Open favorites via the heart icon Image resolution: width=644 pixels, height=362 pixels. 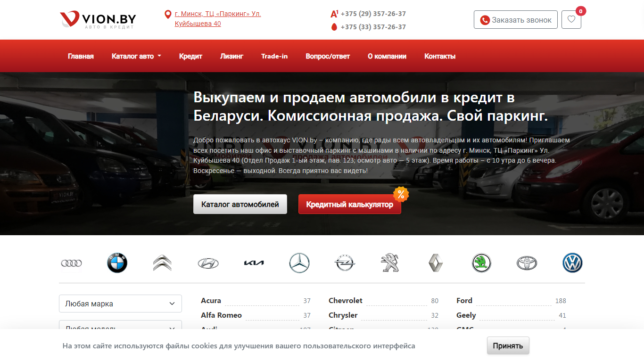[571, 20]
